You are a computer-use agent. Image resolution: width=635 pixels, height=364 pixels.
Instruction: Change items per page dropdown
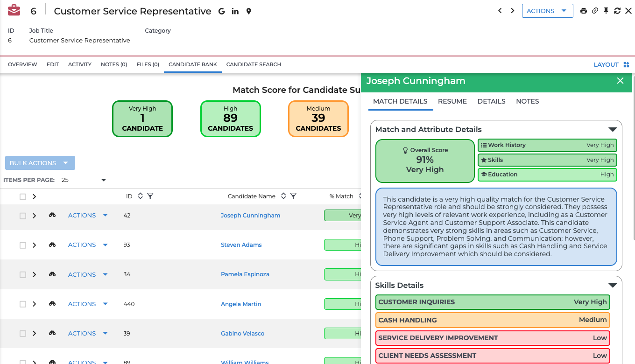pos(83,180)
